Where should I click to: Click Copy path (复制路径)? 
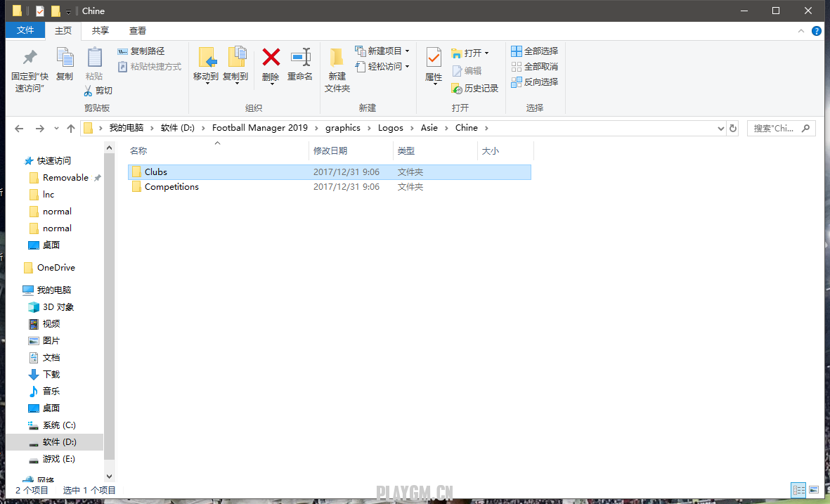(x=141, y=51)
